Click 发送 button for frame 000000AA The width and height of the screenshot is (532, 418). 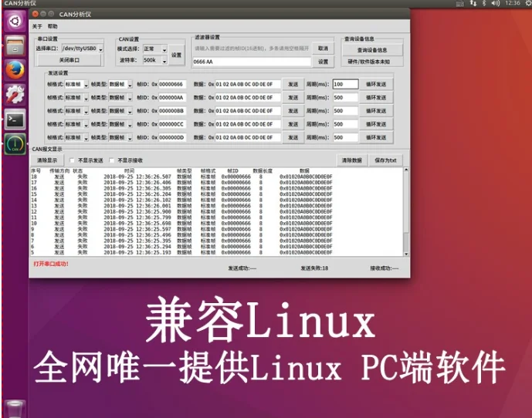(293, 98)
